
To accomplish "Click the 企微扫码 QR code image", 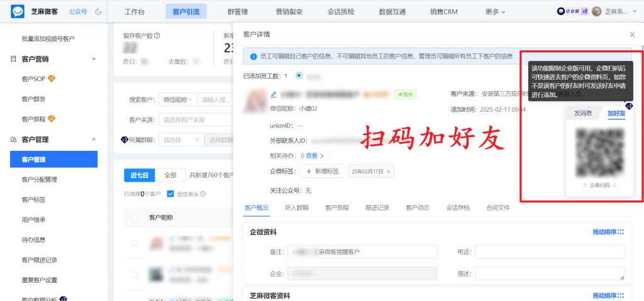I will [599, 152].
